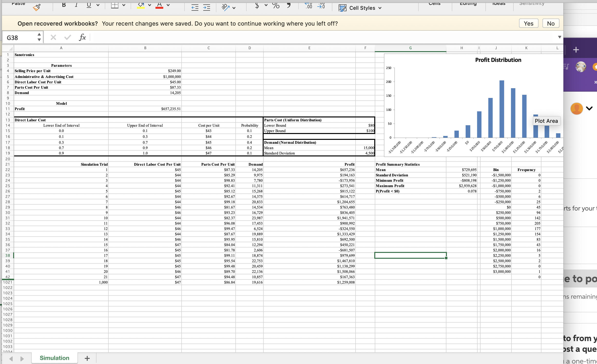Click the Decrease Indent icon

(x=195, y=8)
